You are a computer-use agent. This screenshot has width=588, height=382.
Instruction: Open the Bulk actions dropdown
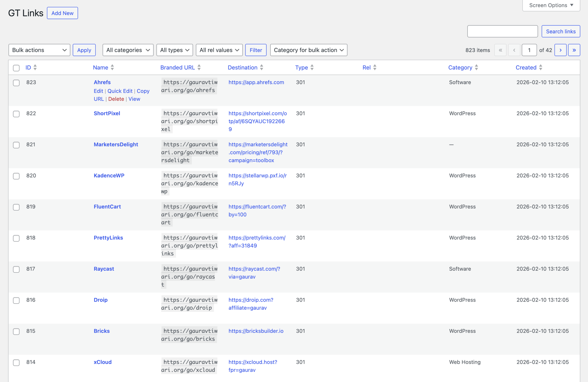39,50
